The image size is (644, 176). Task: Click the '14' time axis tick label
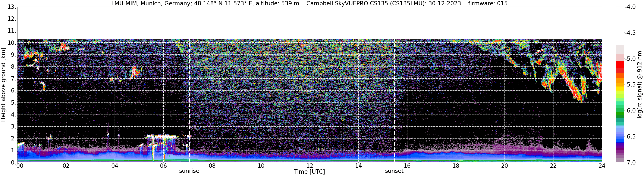tap(358, 166)
